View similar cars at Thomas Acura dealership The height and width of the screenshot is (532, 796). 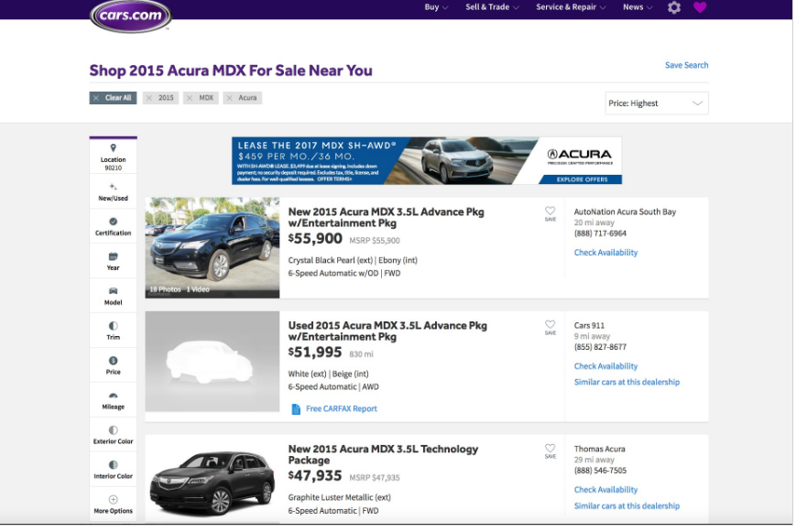coord(627,505)
